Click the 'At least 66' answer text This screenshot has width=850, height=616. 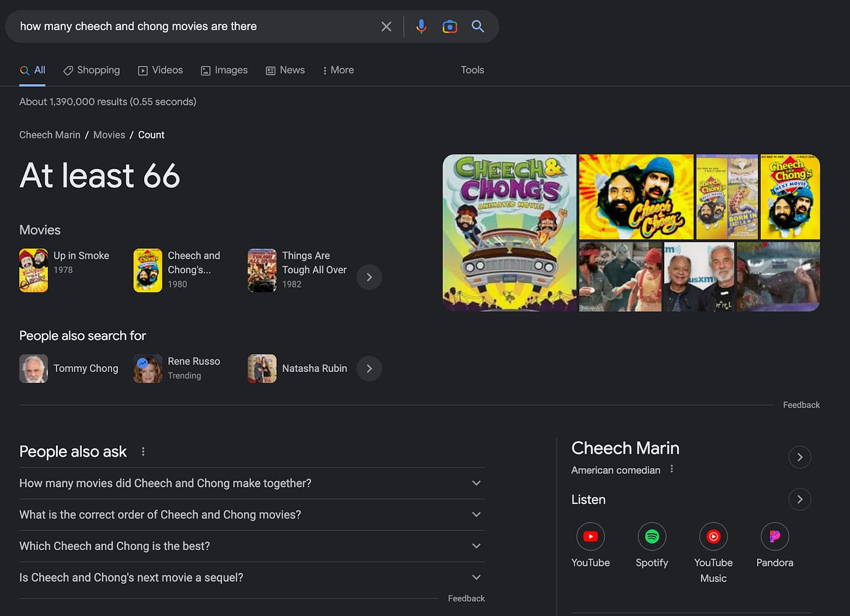[x=100, y=176]
